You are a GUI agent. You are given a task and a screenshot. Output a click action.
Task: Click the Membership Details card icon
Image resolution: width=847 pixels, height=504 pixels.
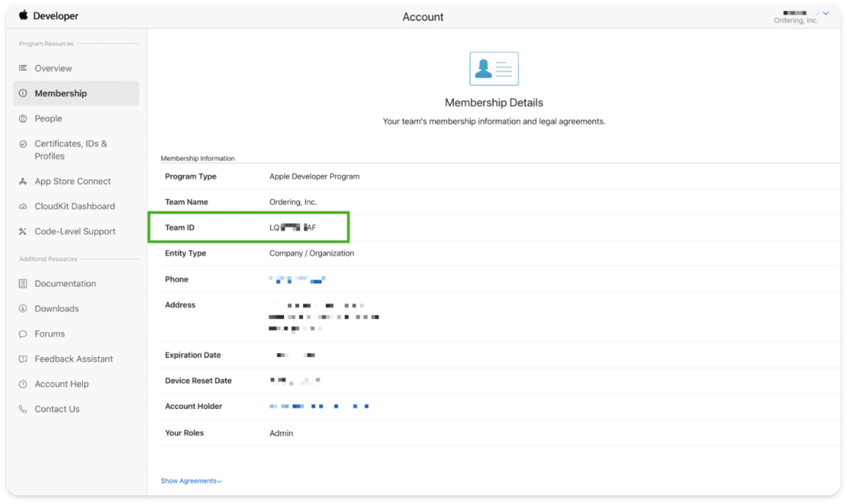(x=493, y=69)
